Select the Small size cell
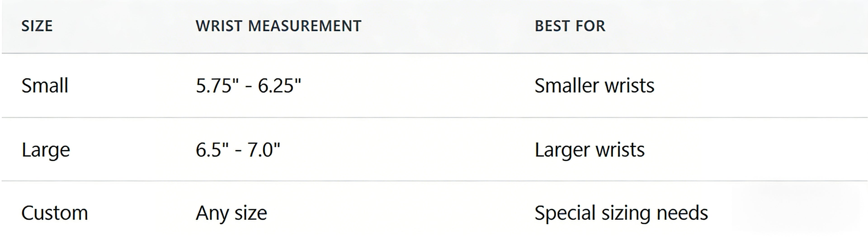 tap(45, 85)
